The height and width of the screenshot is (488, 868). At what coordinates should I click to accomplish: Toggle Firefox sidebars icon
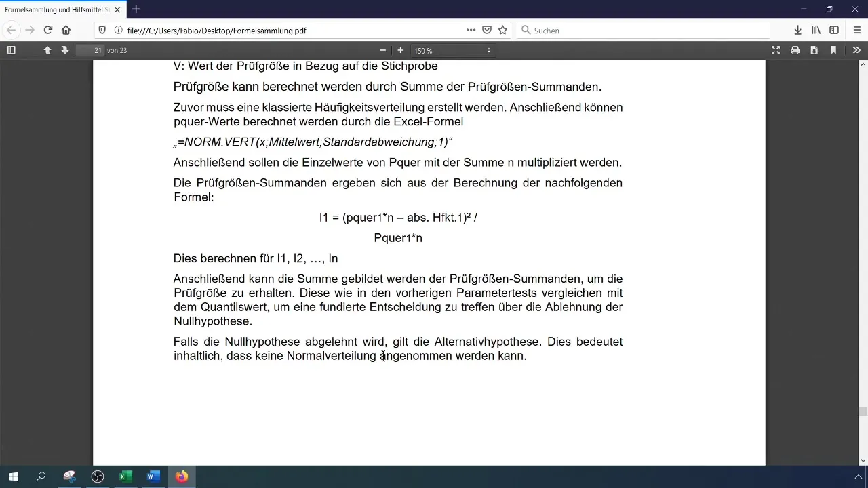click(835, 30)
